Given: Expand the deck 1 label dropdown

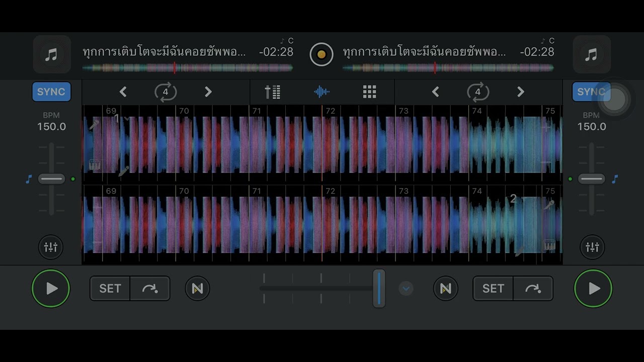Looking at the screenshot, I should point(127,119).
